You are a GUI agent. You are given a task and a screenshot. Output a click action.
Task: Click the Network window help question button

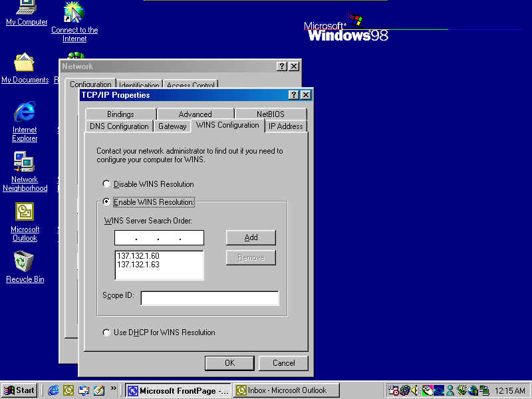pos(281,66)
